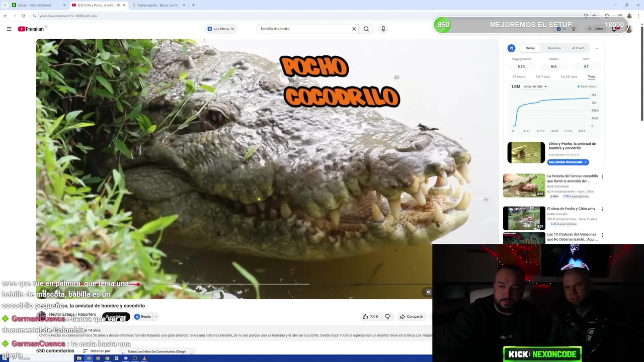Open YouTube notifications bell
Screen dimensions: 644x362
[x=614, y=29]
